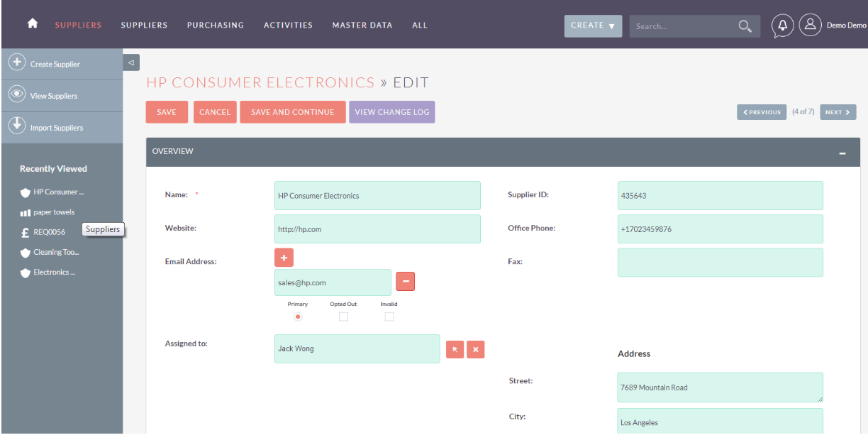Click the Office Phone field
The height and width of the screenshot is (440, 868).
click(720, 229)
